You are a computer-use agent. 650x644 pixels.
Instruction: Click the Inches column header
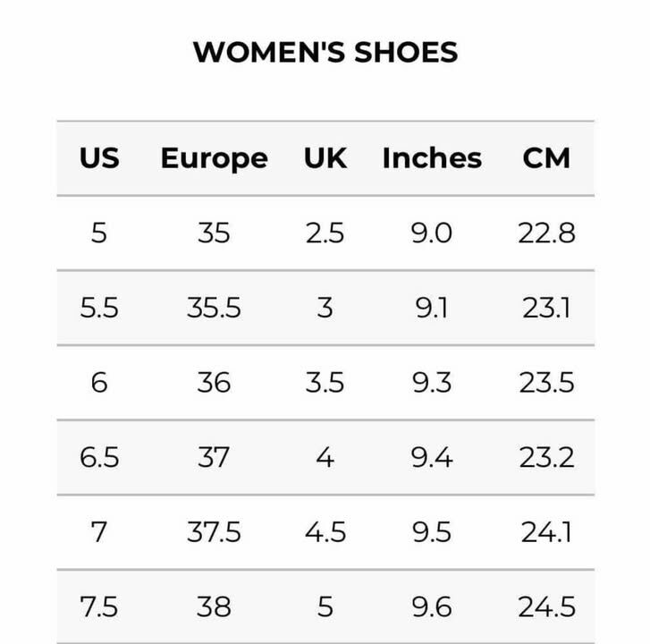coord(432,158)
